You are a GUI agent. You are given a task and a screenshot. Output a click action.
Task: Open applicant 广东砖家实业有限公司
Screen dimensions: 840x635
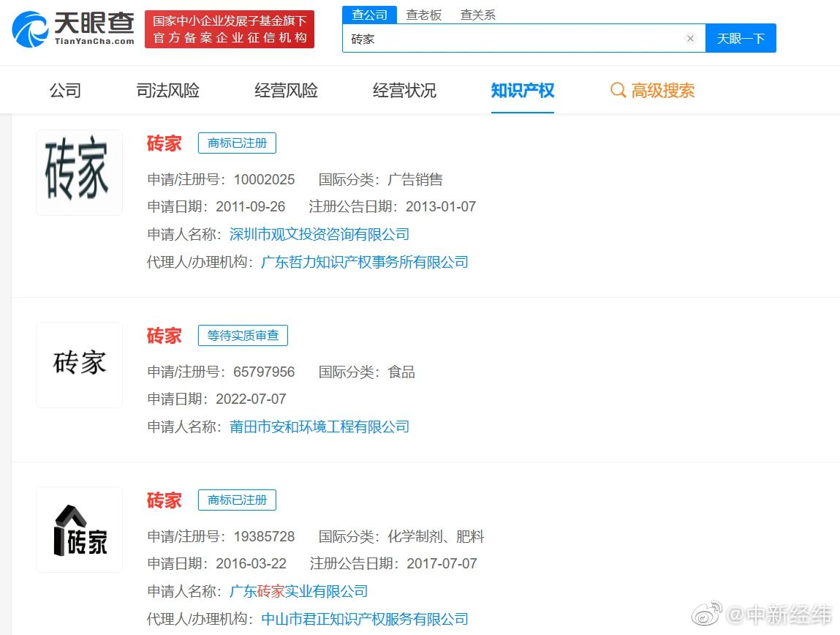tap(298, 591)
